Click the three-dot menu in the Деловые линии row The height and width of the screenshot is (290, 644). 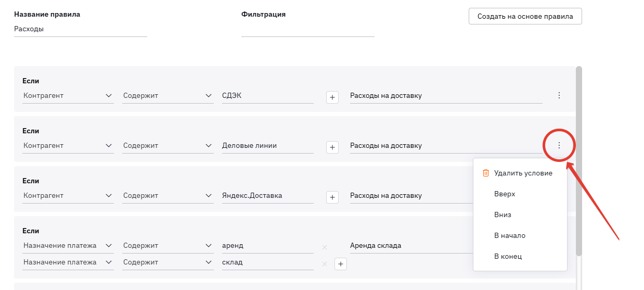pyautogui.click(x=559, y=145)
